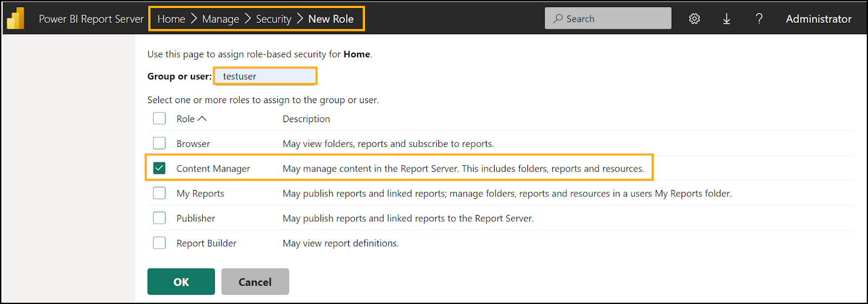This screenshot has height=304, width=868.
Task: Check the Publisher role box
Action: coord(159,218)
